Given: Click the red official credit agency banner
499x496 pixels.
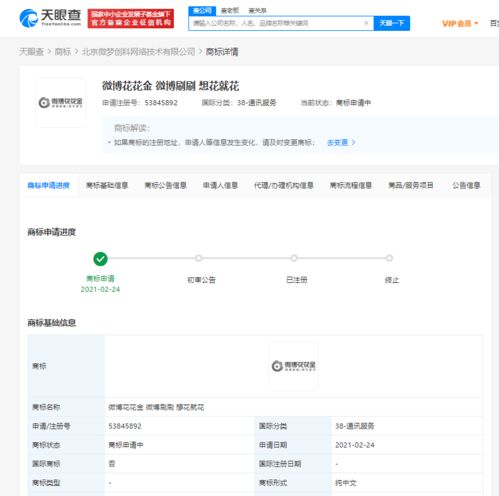Looking at the screenshot, I should coord(131,18).
